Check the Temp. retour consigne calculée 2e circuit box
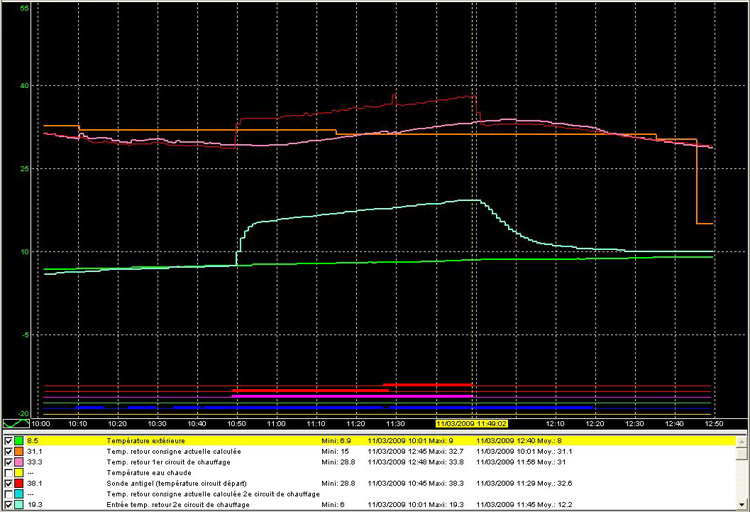 tap(9, 494)
